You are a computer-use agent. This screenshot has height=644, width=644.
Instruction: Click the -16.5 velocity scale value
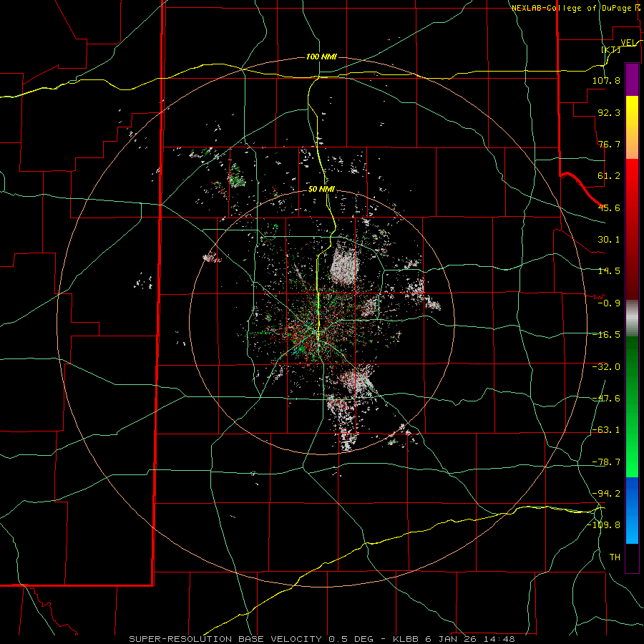(606, 335)
